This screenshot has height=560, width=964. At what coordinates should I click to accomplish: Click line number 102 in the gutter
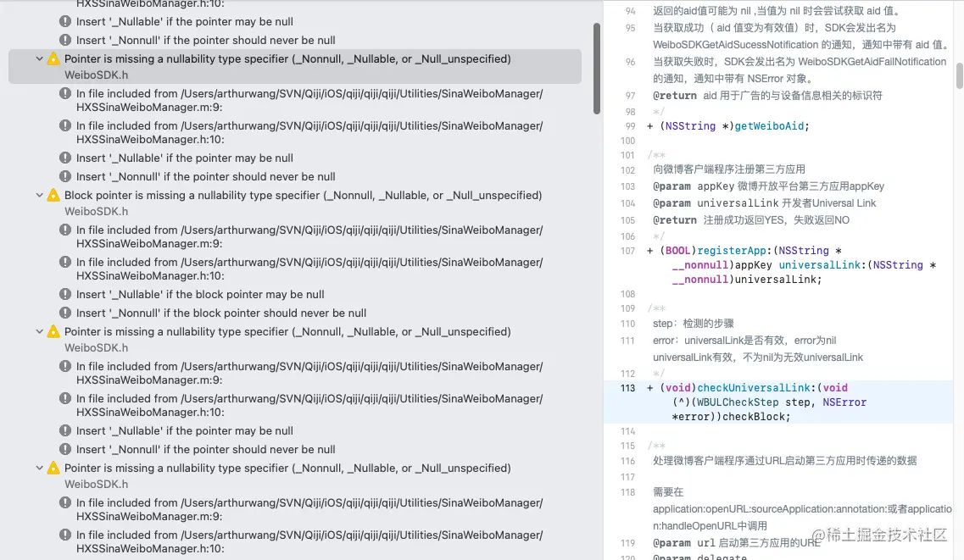627,170
